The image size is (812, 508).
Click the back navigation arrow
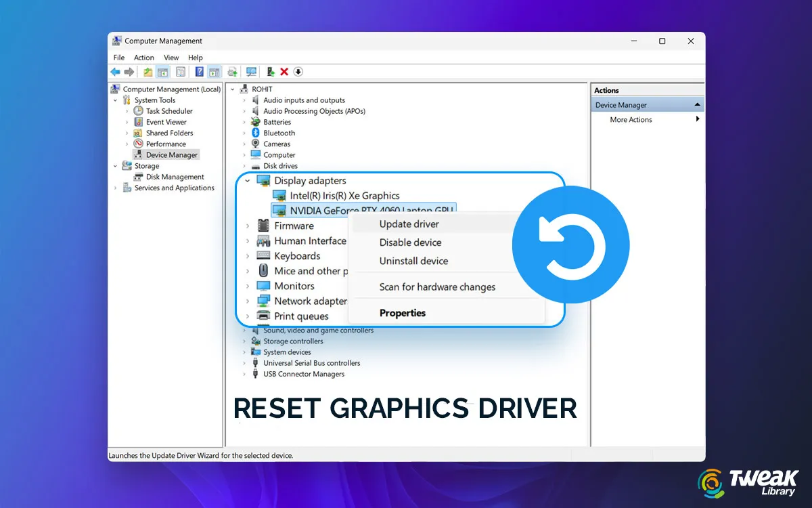click(x=115, y=72)
